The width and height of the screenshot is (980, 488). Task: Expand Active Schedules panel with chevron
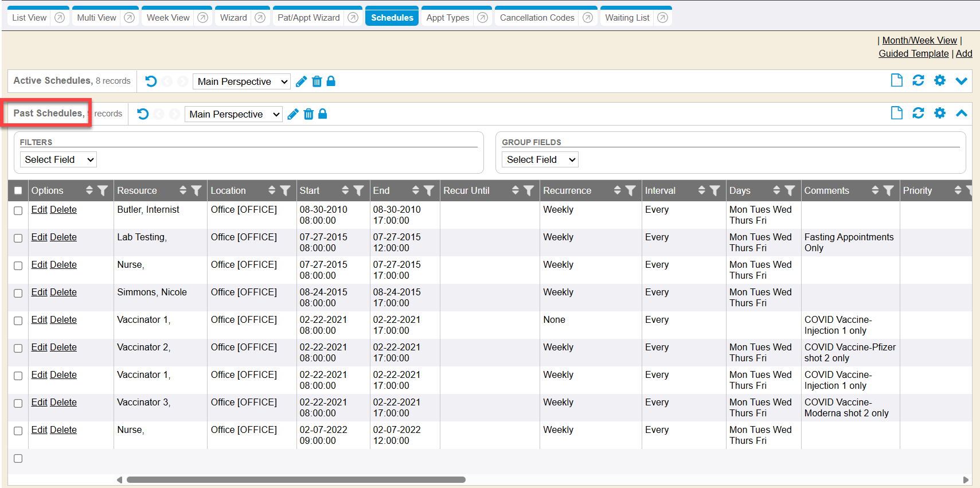[x=961, y=81]
